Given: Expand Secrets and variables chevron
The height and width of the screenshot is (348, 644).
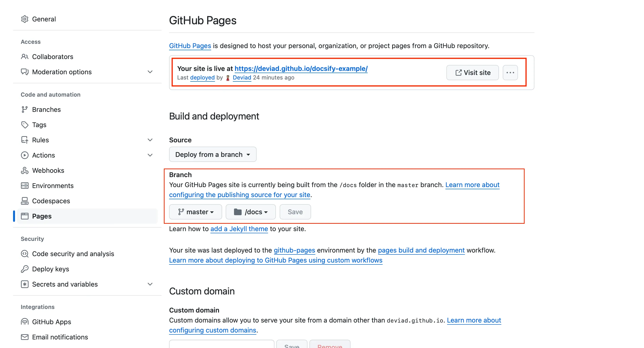Looking at the screenshot, I should click(x=150, y=284).
